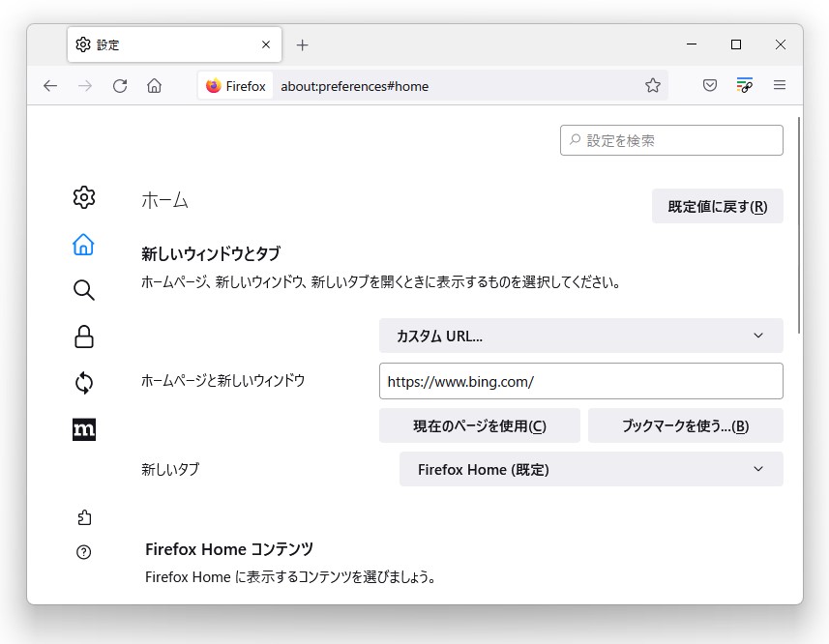Open the Home settings panel icon

pos(84,244)
